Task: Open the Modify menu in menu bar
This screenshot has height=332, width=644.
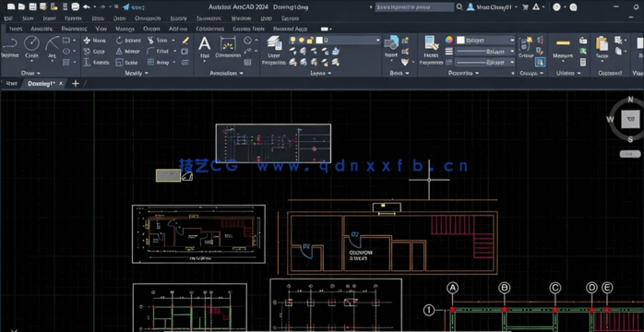Action: click(x=178, y=18)
